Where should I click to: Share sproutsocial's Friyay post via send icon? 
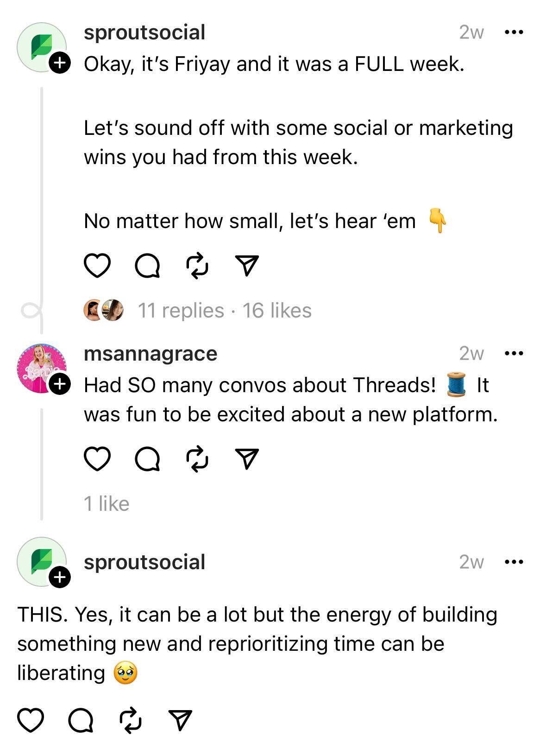pyautogui.click(x=247, y=266)
